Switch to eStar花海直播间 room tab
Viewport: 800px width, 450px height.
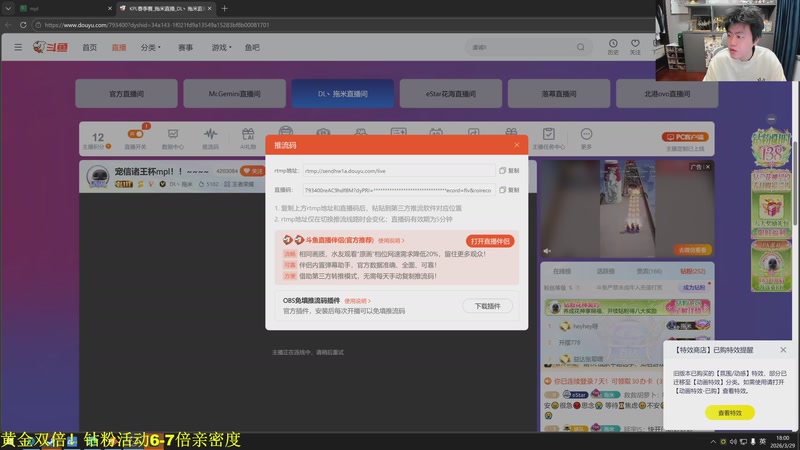[451, 93]
